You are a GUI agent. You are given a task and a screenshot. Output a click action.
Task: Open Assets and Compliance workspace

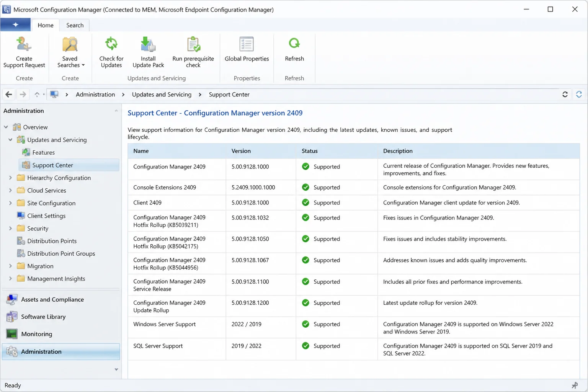61,299
